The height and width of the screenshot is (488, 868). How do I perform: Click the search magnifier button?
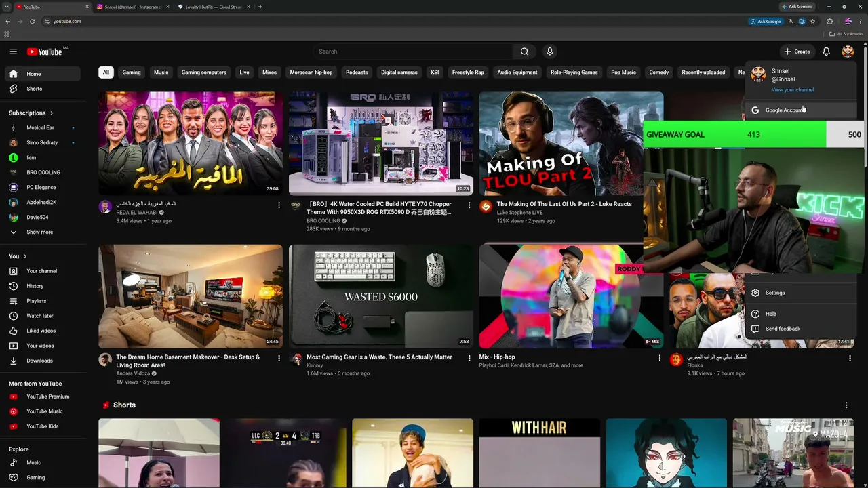(x=524, y=52)
